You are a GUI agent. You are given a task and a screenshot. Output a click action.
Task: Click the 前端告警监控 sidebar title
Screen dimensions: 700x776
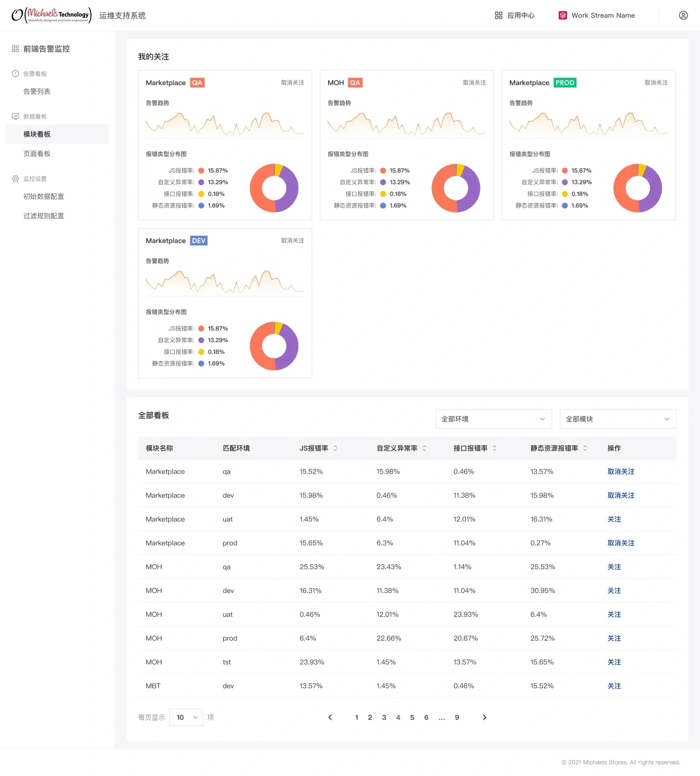(x=46, y=49)
